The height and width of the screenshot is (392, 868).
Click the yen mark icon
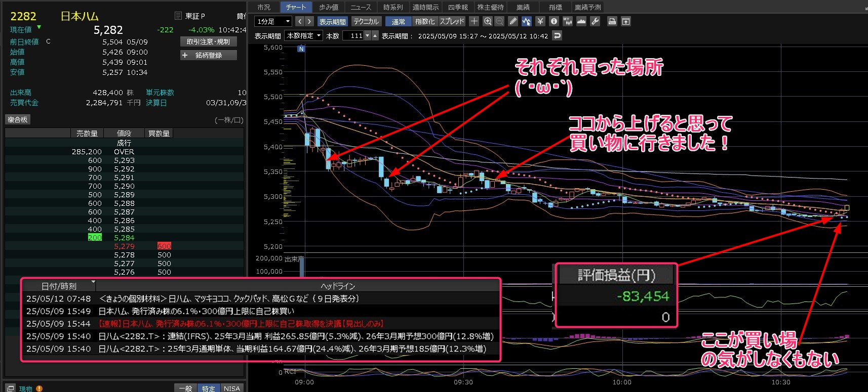[540, 21]
